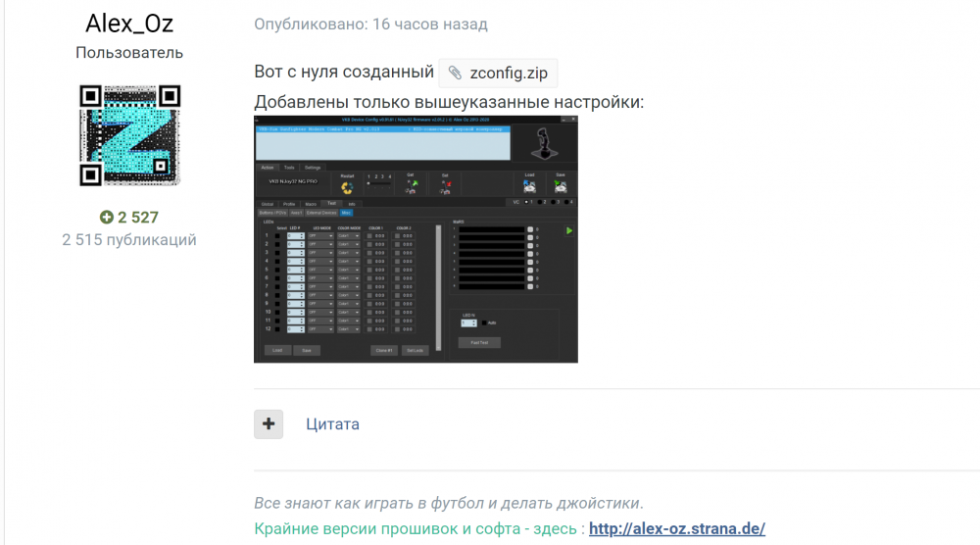Click the Цитата quote link
The width and height of the screenshot is (980, 545).
pyautogui.click(x=332, y=424)
